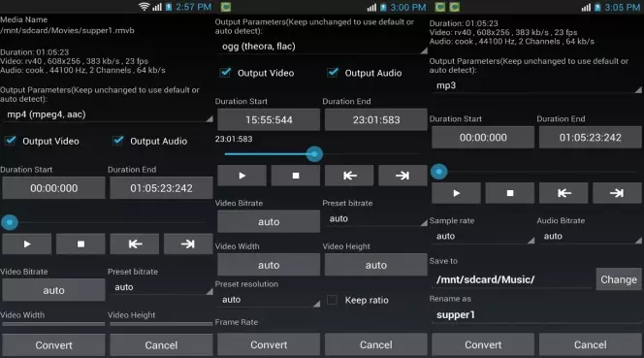Tap Convert in the mp3 screen
The height and width of the screenshot is (358, 644).
click(x=483, y=344)
